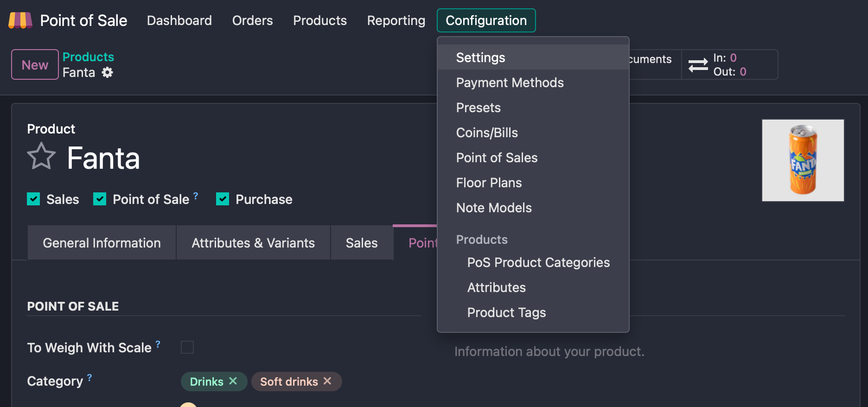Go back via Products breadcrumb link

click(88, 57)
